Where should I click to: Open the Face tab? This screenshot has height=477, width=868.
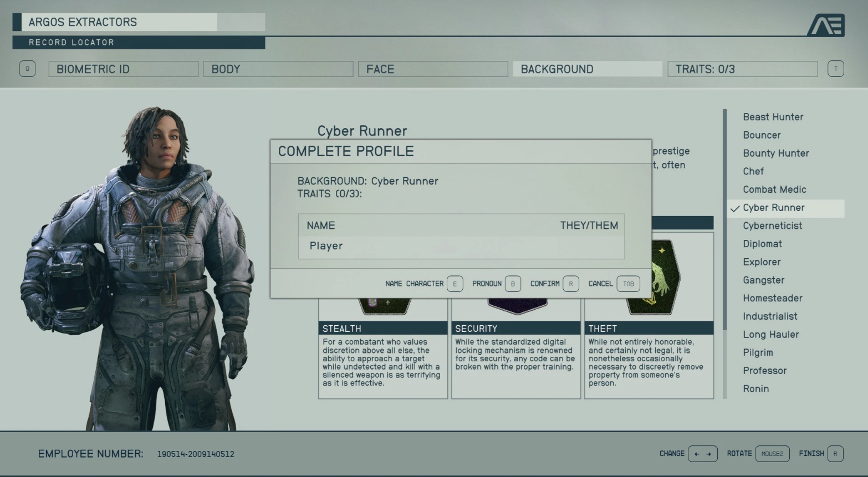(x=433, y=69)
